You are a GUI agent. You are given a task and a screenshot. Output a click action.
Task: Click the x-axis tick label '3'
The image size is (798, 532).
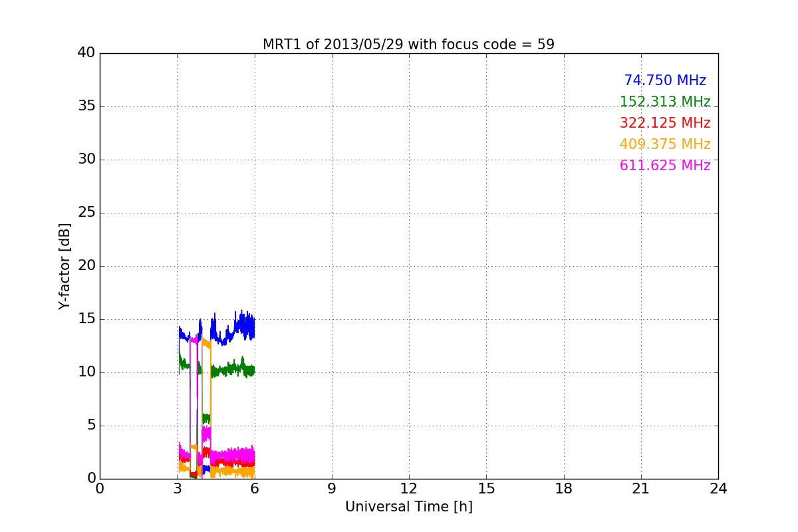(177, 489)
